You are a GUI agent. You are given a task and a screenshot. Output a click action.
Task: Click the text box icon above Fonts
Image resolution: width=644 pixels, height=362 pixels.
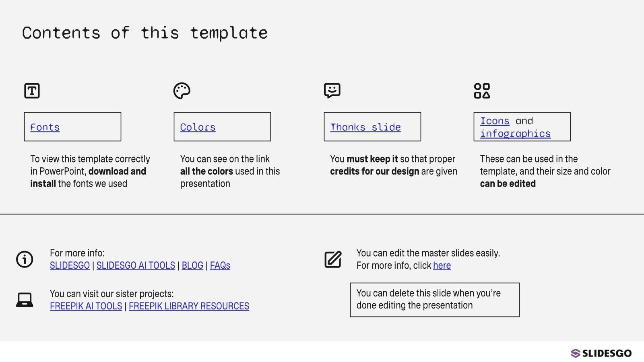pos(32,90)
